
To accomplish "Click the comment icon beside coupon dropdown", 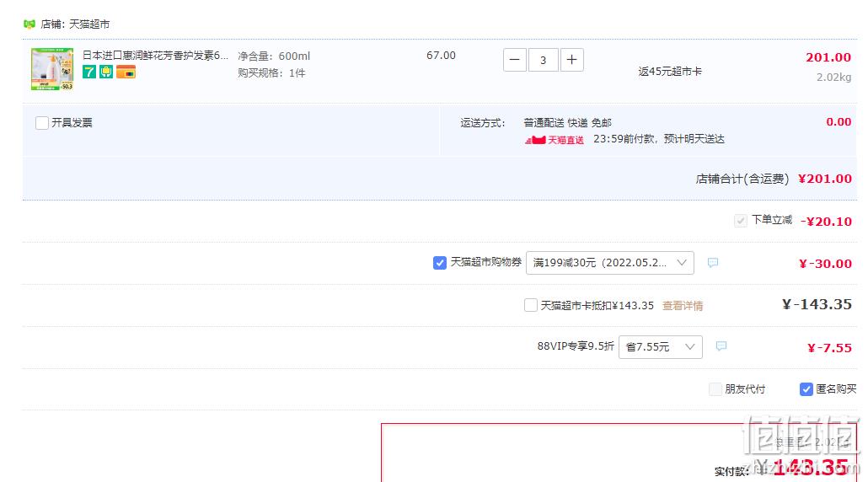I will pos(713,262).
